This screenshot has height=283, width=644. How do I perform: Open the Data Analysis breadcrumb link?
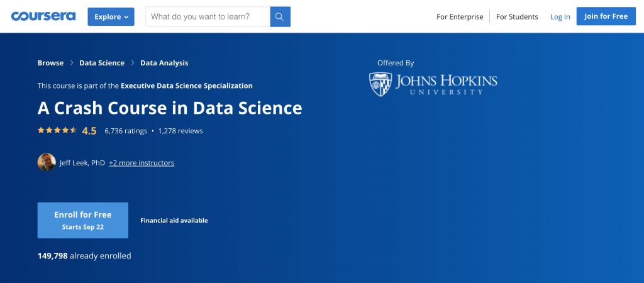(x=164, y=63)
